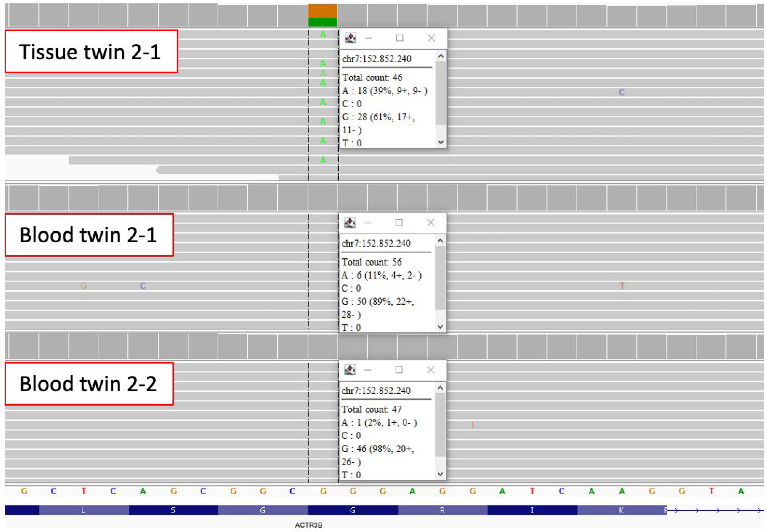Close the popup showing Total count 47
The width and height of the screenshot is (767, 532).
coord(430,370)
